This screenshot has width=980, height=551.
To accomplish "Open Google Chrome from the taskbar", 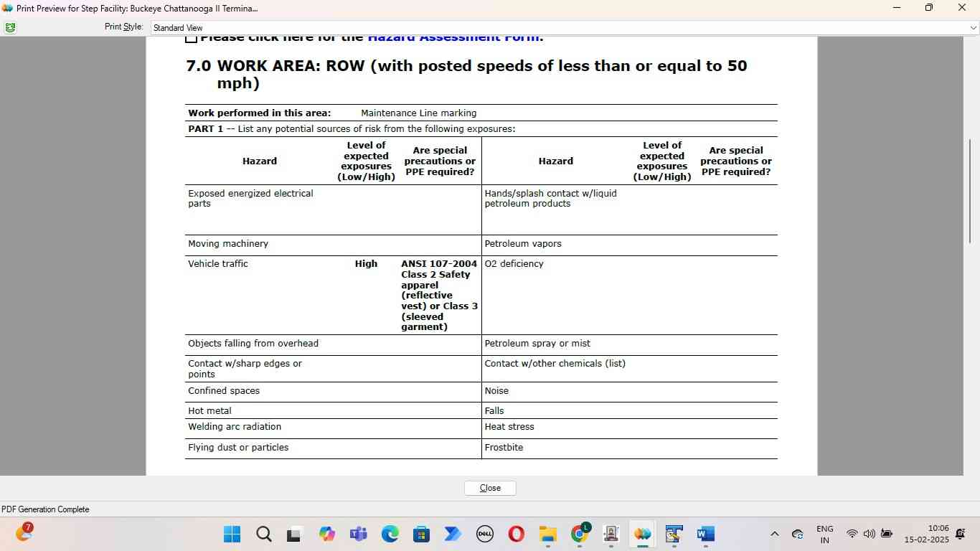I will coord(580,534).
